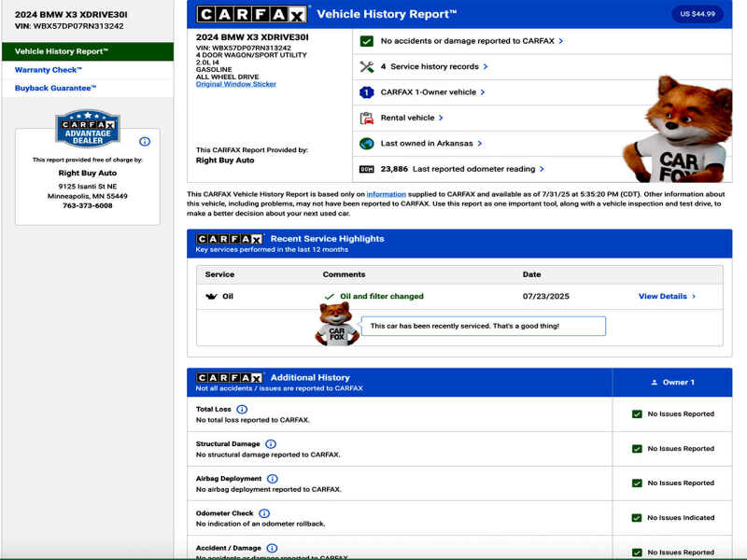The height and width of the screenshot is (560, 747).
Task: Click the info icon on Advantage Dealer card
Action: [145, 142]
